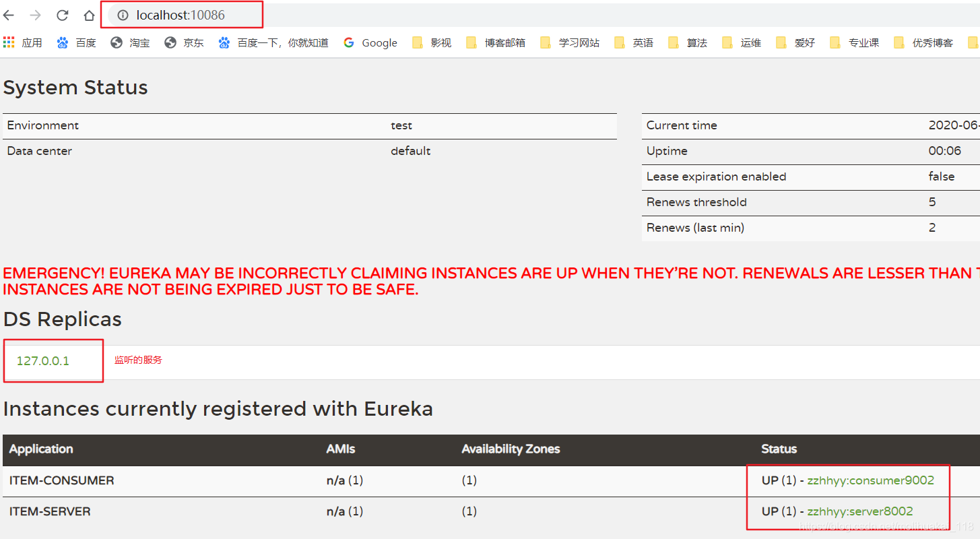Click the Data center label
This screenshot has width=980, height=539.
point(40,151)
